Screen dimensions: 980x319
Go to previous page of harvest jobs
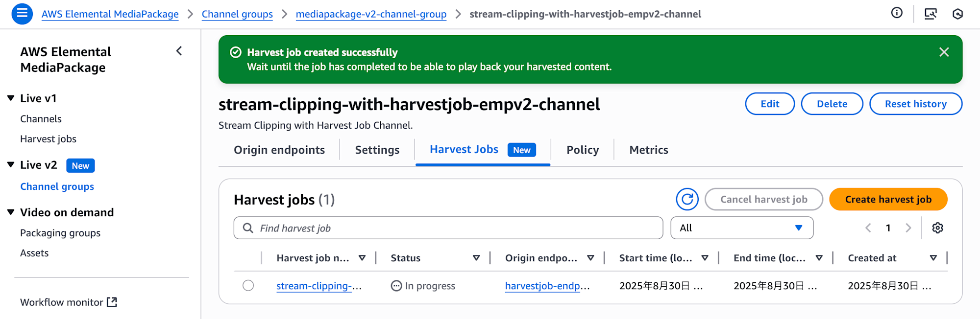(868, 228)
